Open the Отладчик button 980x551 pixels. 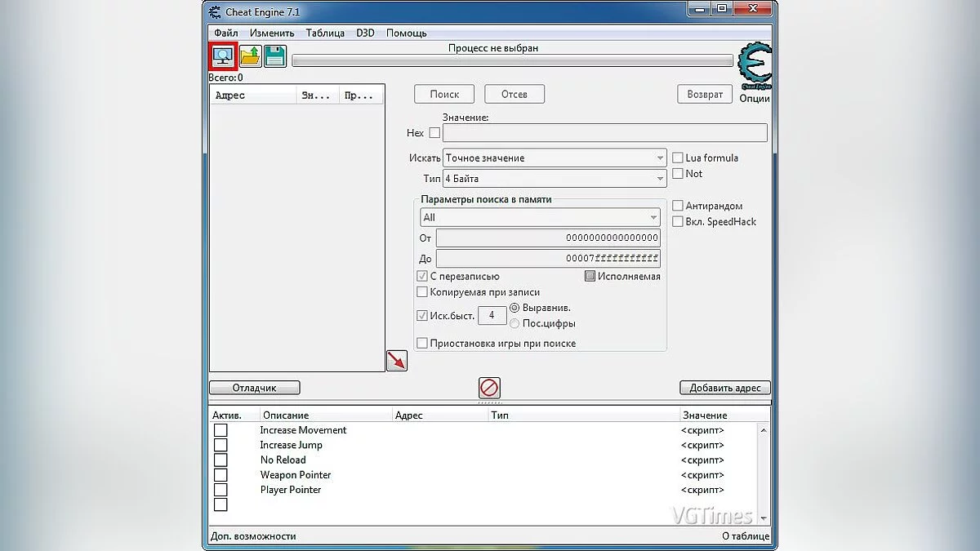[255, 388]
